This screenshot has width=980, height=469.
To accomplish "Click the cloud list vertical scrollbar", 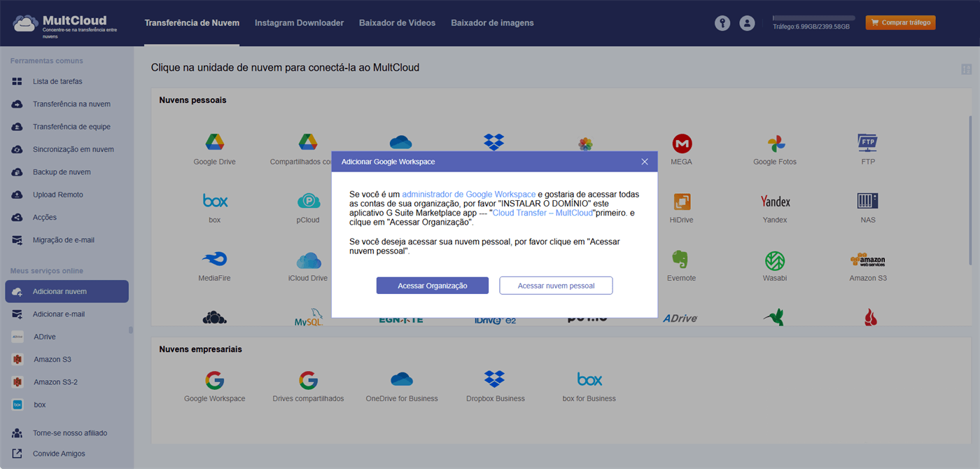I will [970, 190].
